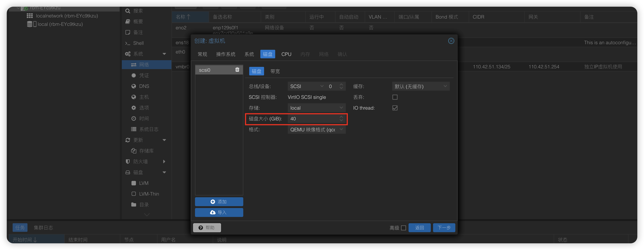Viewport: 644px width, 250px height.
Task: Enable the 丢弃 (discard) checkbox
Action: tap(395, 97)
